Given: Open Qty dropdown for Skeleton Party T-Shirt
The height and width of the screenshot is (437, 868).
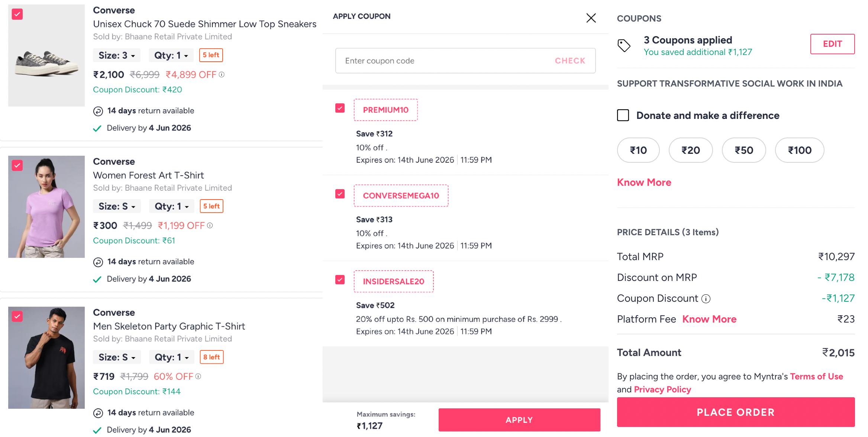Looking at the screenshot, I should pos(172,357).
